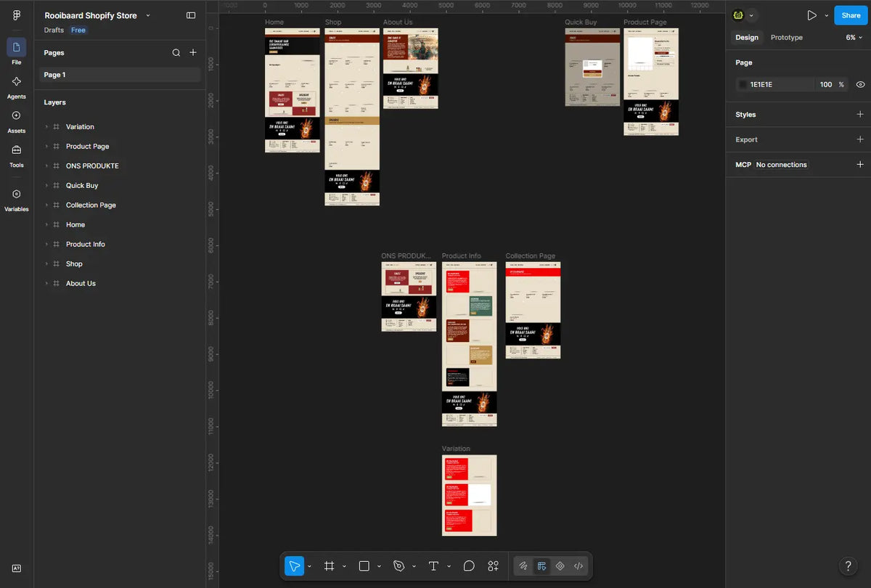Image resolution: width=871 pixels, height=588 pixels.
Task: Select the Quick Buy frame on canvas
Action: pyautogui.click(x=592, y=67)
